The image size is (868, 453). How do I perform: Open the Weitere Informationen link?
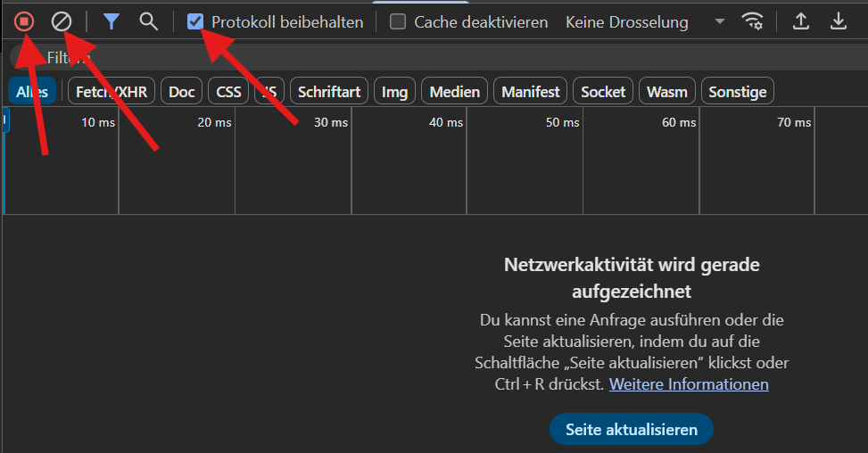689,383
